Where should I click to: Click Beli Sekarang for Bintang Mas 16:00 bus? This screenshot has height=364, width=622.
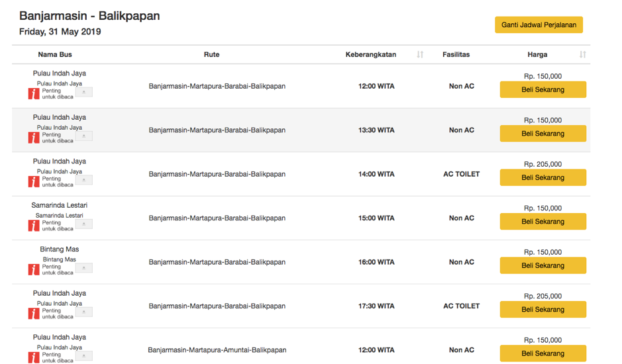pos(543,265)
